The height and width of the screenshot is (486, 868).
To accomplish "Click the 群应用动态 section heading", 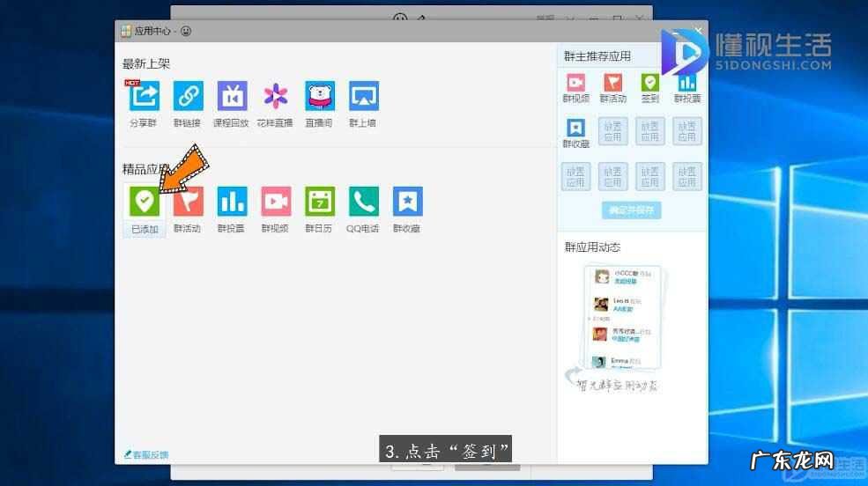I will [592, 247].
